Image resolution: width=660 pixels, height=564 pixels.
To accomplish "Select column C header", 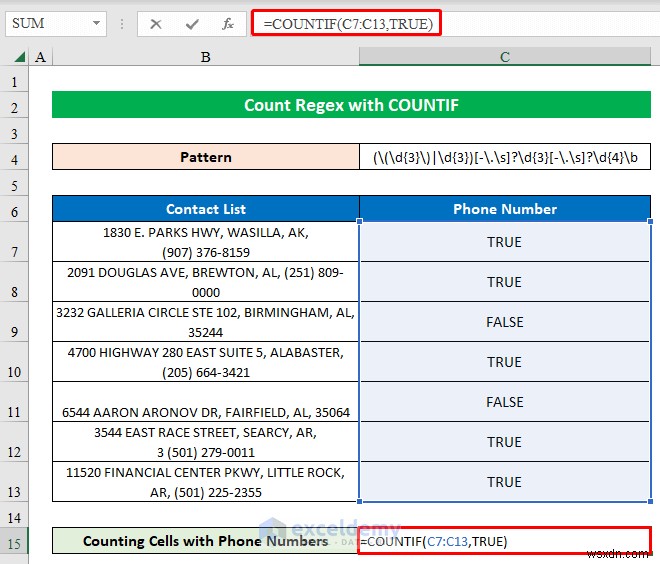I will click(505, 57).
